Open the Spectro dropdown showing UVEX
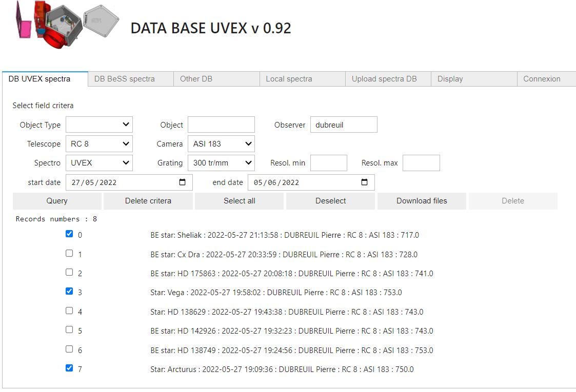 tap(99, 163)
